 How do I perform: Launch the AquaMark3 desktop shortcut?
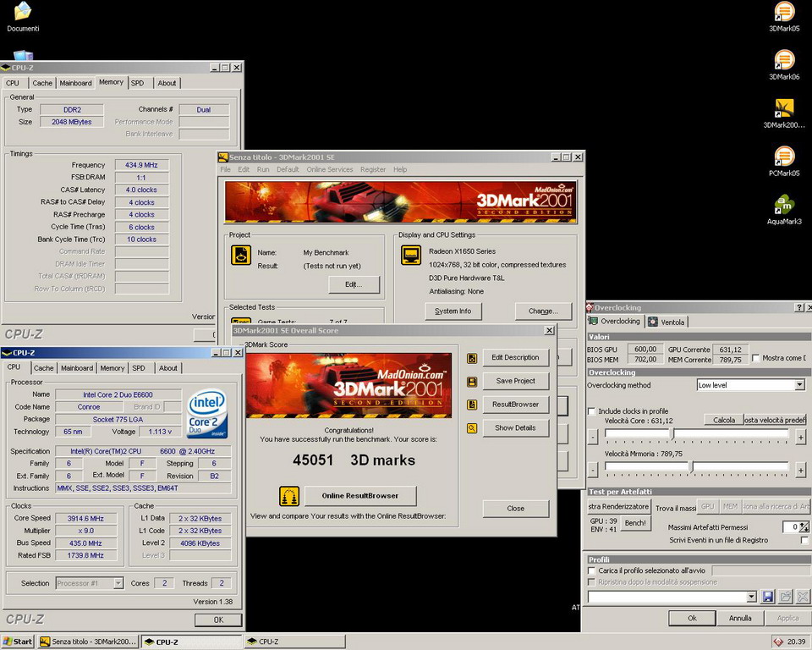coord(784,209)
